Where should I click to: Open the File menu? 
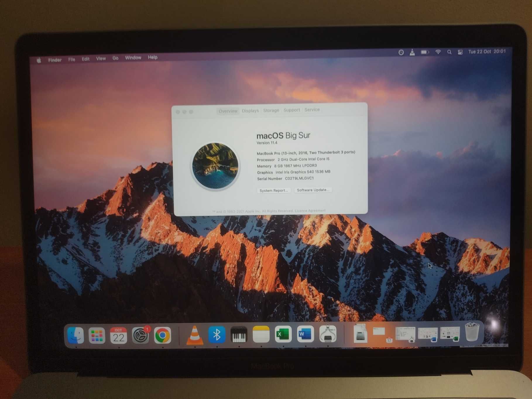[72, 59]
